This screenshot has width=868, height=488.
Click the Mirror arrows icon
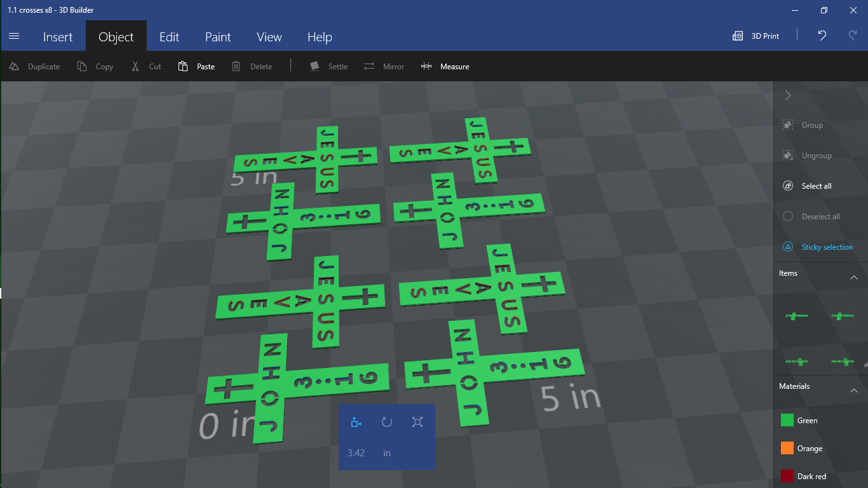coord(369,66)
